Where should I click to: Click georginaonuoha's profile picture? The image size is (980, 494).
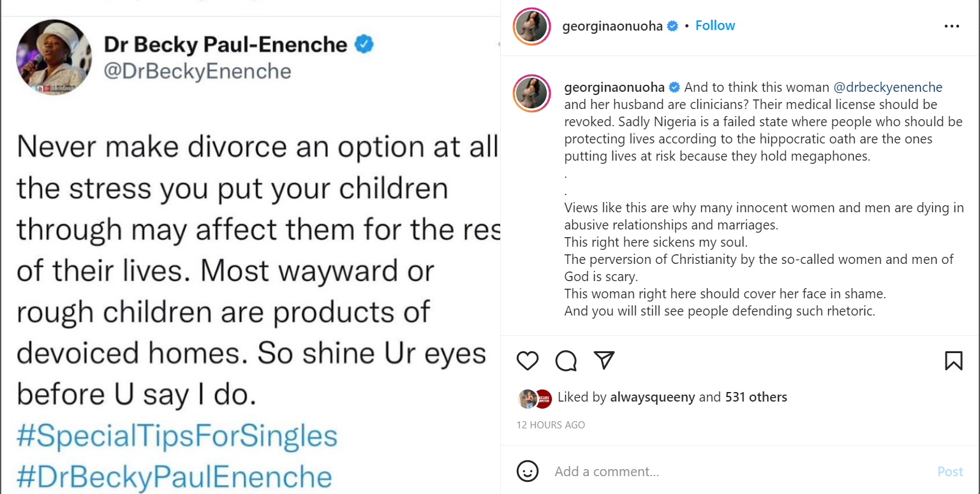tap(530, 26)
